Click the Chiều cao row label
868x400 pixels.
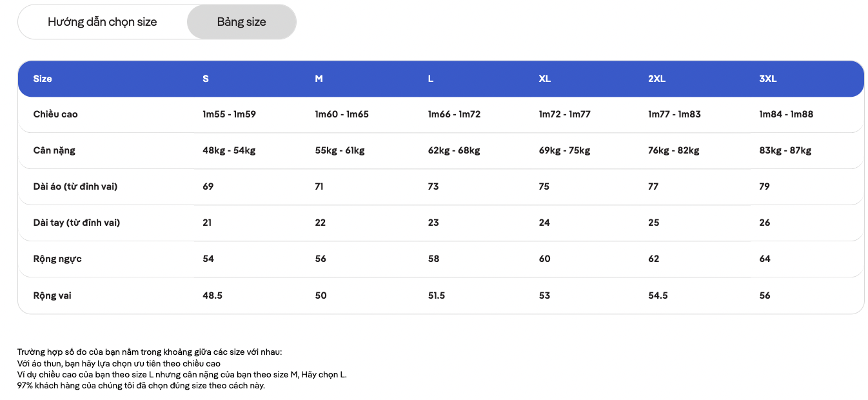pyautogui.click(x=55, y=114)
